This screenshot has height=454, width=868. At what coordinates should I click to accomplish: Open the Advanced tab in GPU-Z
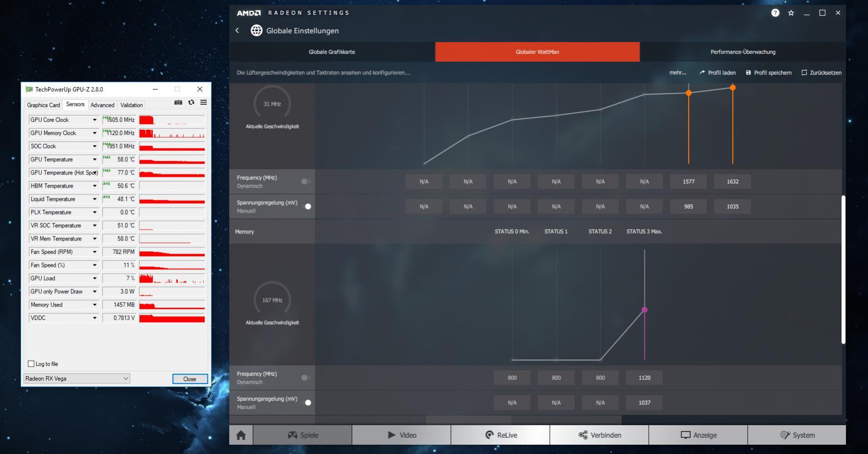(x=102, y=105)
